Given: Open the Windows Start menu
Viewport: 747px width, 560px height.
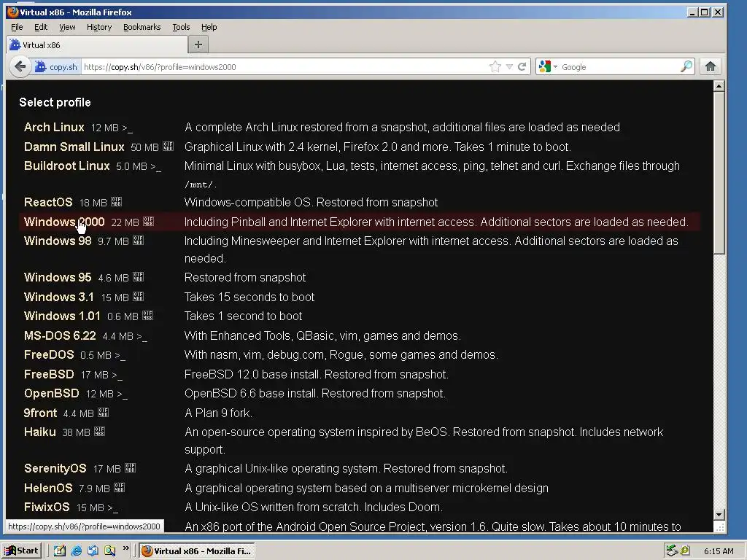Looking at the screenshot, I should (21, 551).
